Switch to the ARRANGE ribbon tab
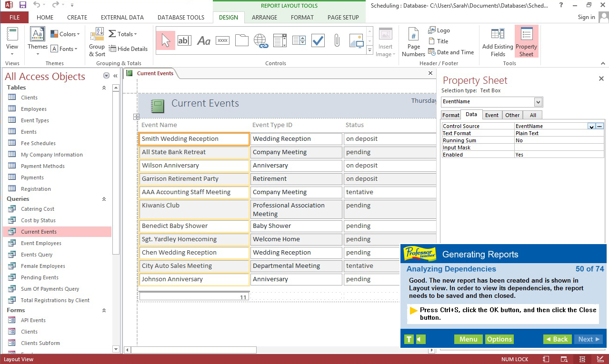The width and height of the screenshot is (609, 364). [264, 17]
